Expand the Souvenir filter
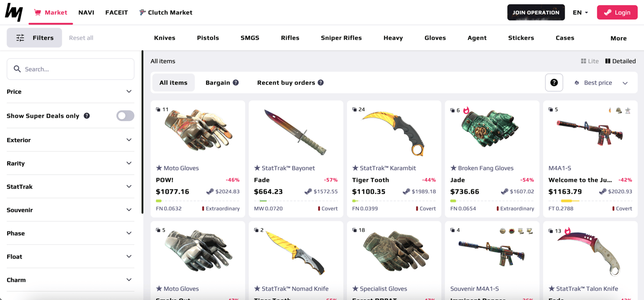 coord(70,210)
